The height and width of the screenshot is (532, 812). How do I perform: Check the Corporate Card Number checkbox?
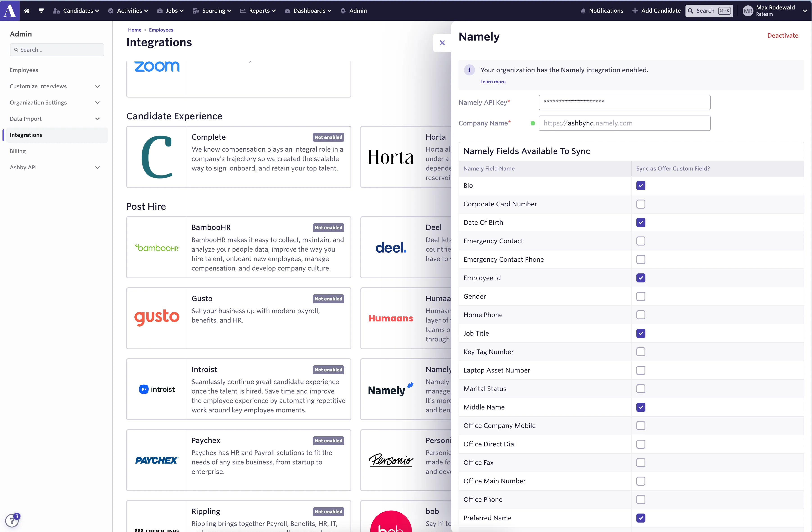click(x=641, y=204)
